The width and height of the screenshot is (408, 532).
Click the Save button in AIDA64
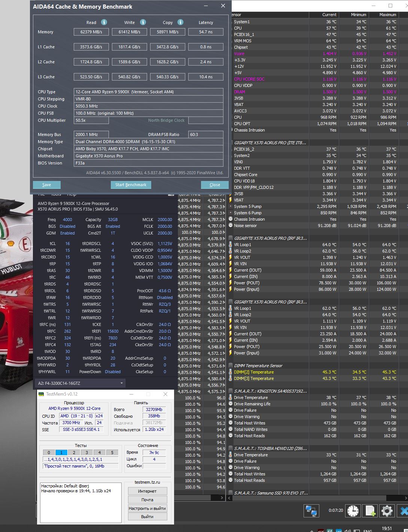tap(47, 185)
